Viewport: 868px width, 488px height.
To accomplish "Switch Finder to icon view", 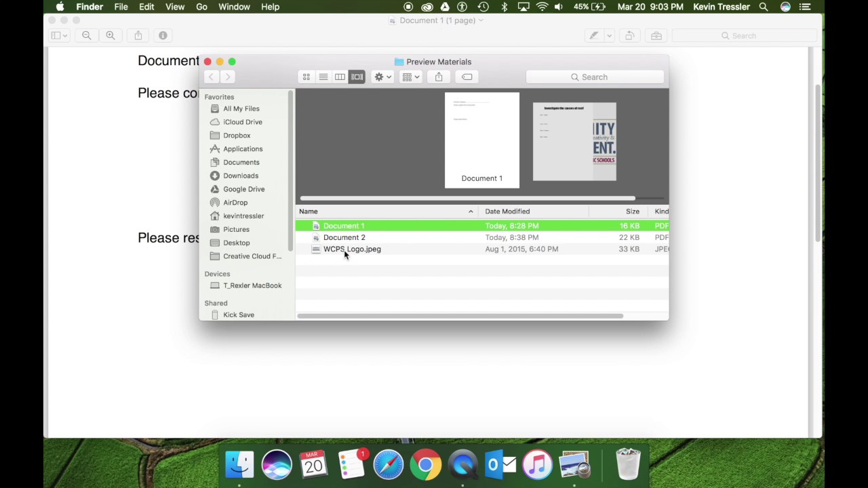I will coord(307,77).
